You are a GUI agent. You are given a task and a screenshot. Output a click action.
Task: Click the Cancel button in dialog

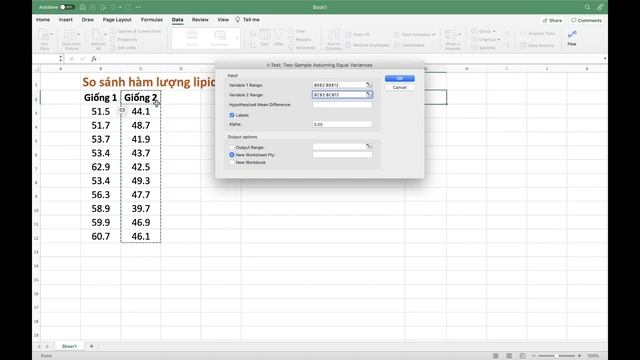pyautogui.click(x=400, y=87)
